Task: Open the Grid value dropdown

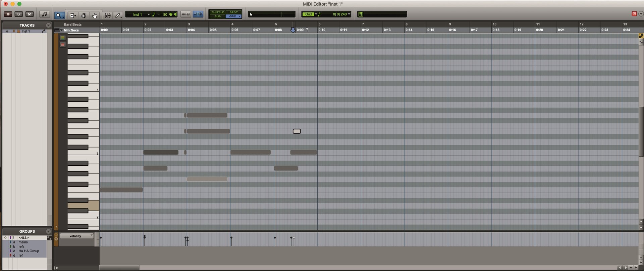Action: coord(349,14)
